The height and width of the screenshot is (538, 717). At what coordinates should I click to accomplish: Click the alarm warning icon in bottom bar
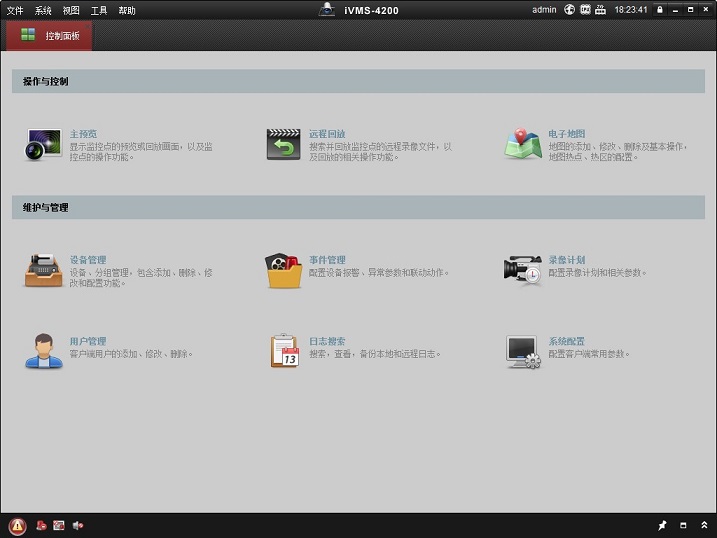pyautogui.click(x=17, y=526)
